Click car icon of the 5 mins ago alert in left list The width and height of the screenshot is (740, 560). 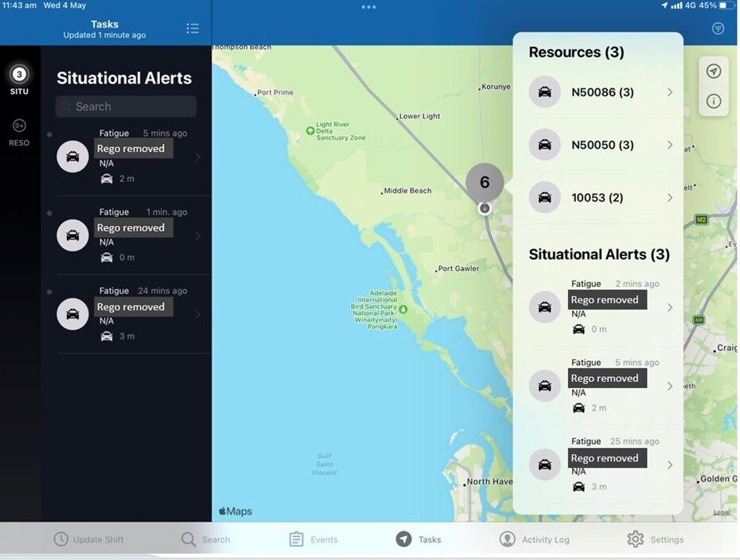72,157
